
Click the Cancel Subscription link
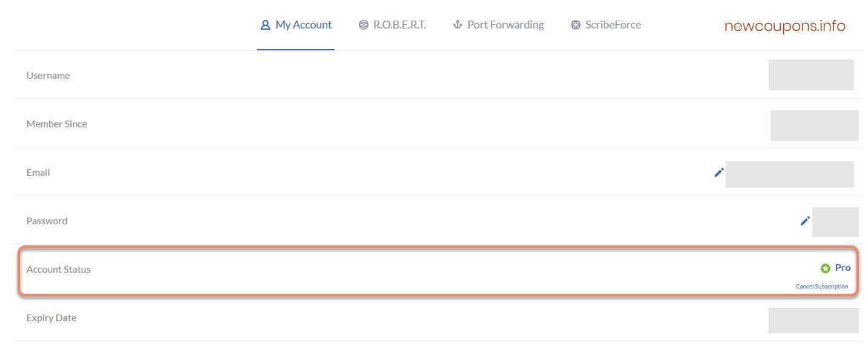point(822,287)
